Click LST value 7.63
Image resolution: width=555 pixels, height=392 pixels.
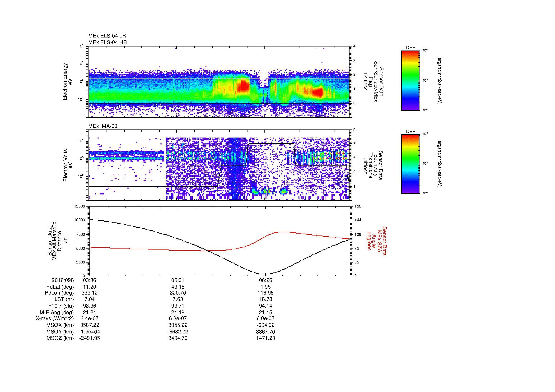178,300
